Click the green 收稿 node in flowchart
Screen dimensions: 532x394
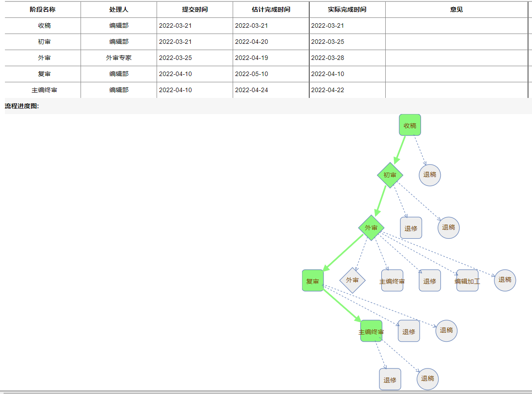pyautogui.click(x=410, y=125)
